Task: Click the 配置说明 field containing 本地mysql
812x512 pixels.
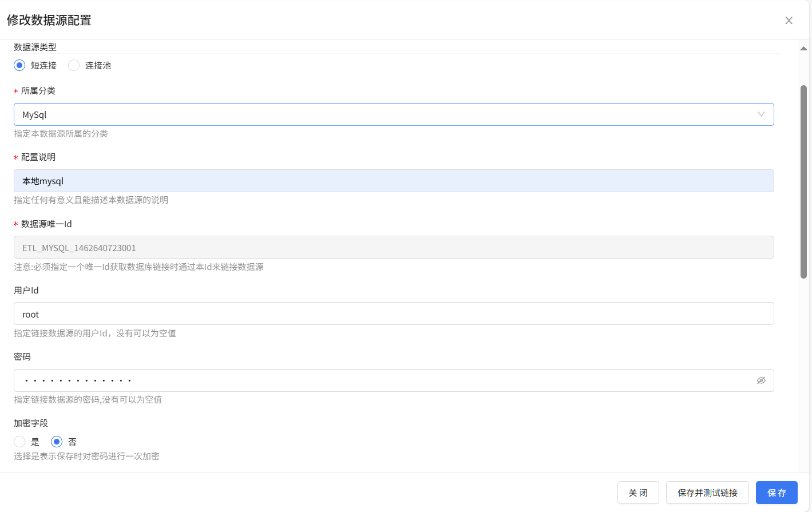Action: 394,181
